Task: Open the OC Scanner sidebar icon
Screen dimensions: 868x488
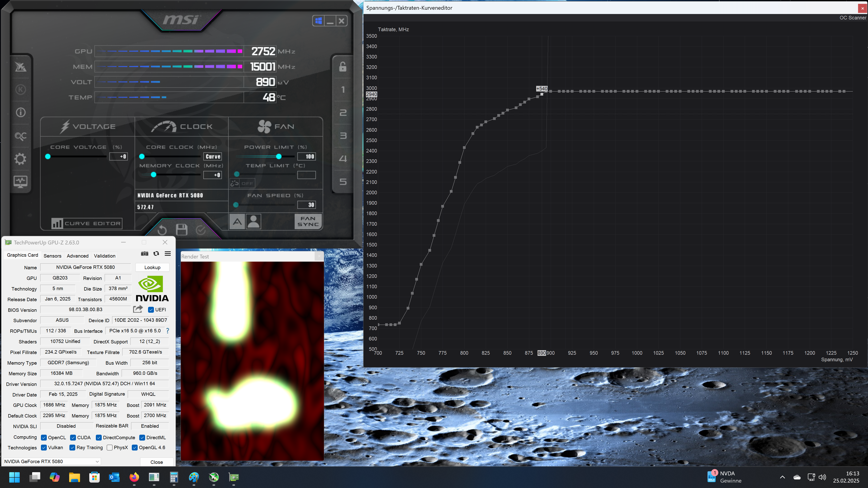Action: [x=20, y=136]
